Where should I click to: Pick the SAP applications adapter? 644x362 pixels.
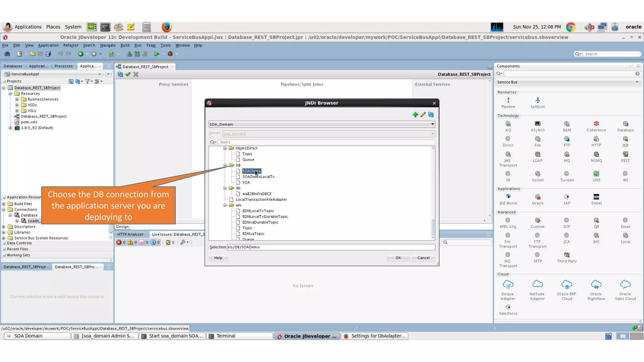(567, 200)
